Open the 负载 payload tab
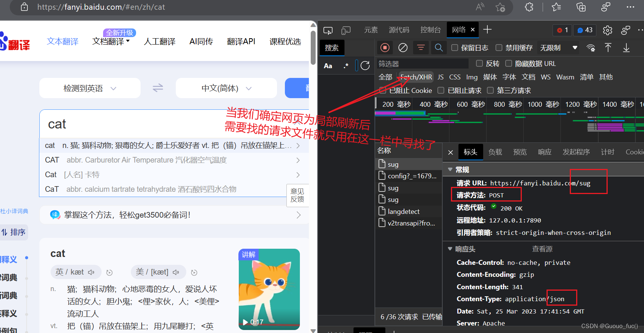 coord(495,152)
